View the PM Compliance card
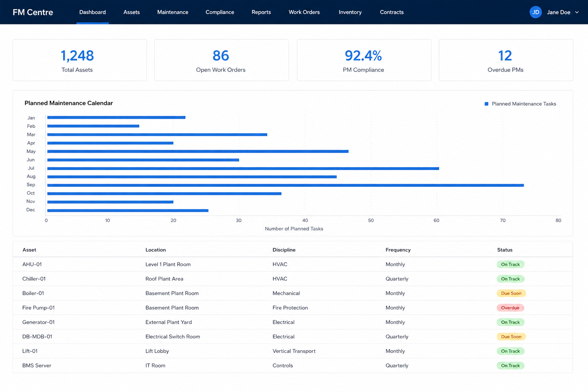This screenshot has height=392, width=588. point(364,60)
